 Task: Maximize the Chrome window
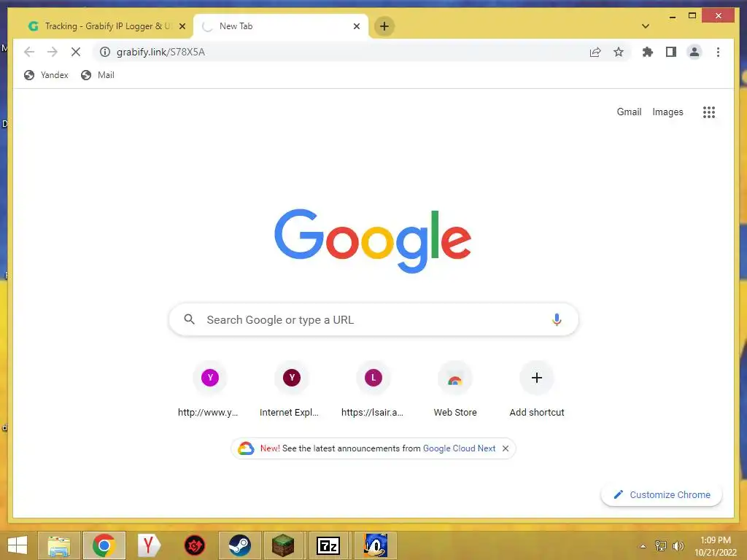[x=692, y=16]
